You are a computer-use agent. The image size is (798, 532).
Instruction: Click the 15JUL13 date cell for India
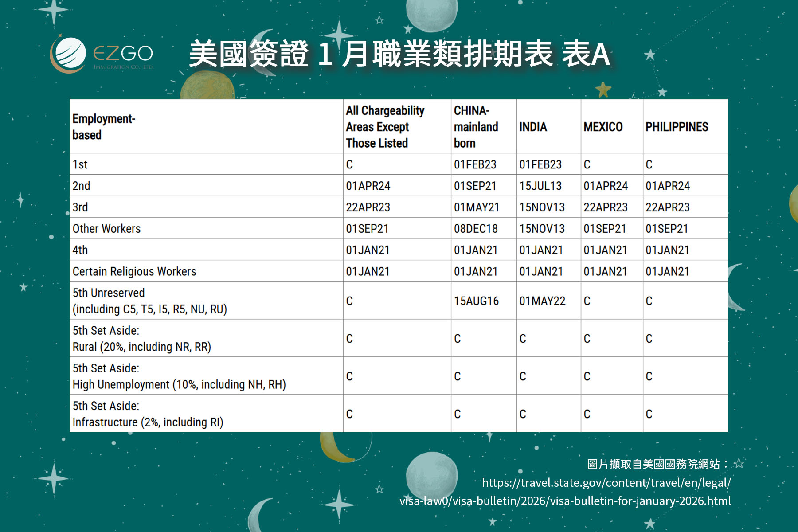click(540, 186)
